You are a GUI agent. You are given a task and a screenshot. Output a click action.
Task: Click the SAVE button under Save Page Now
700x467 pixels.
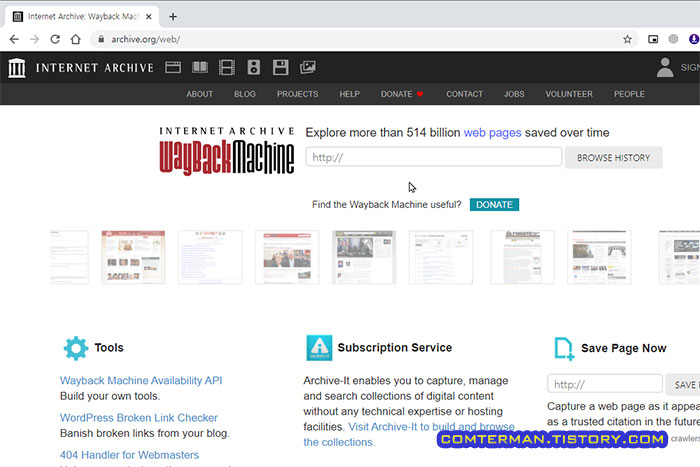click(683, 385)
